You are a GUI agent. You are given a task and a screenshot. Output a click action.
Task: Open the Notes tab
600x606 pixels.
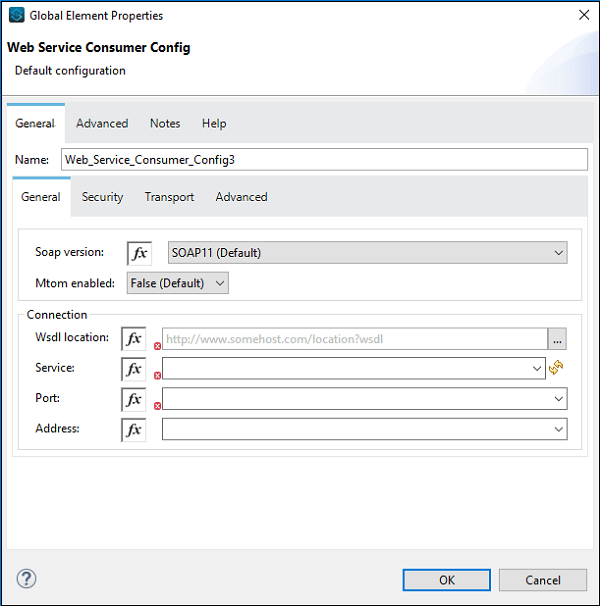pos(165,124)
